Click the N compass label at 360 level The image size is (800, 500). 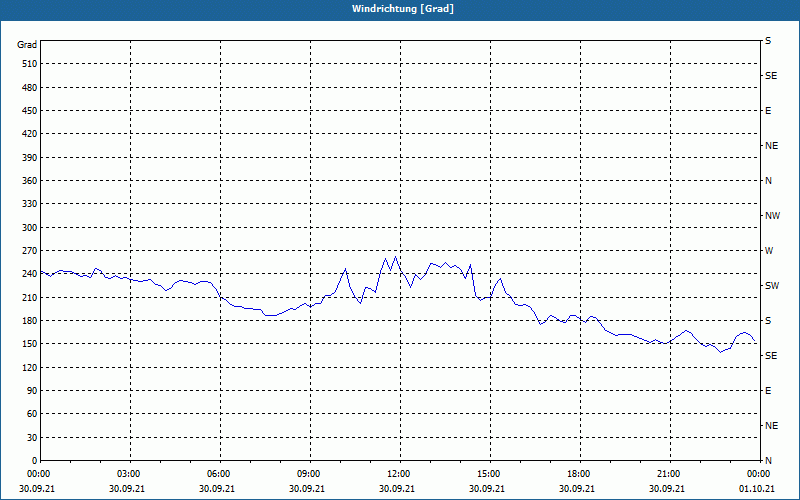pyautogui.click(x=768, y=181)
